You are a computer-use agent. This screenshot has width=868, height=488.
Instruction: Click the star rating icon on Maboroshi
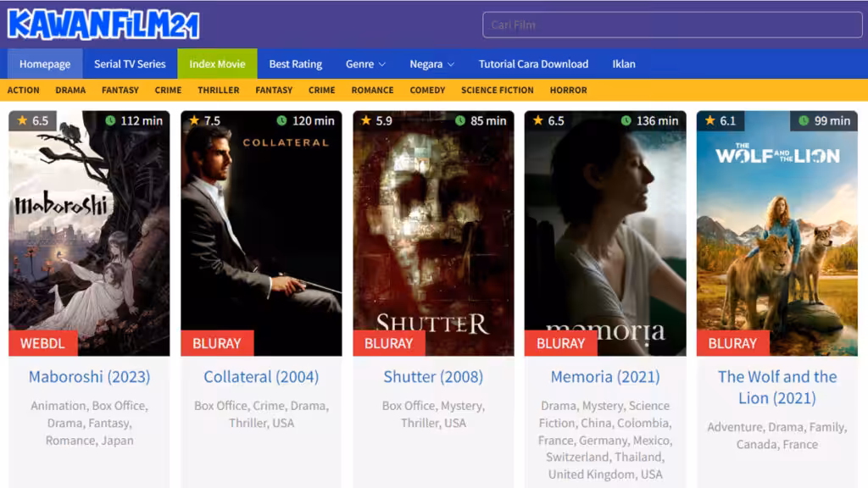23,120
